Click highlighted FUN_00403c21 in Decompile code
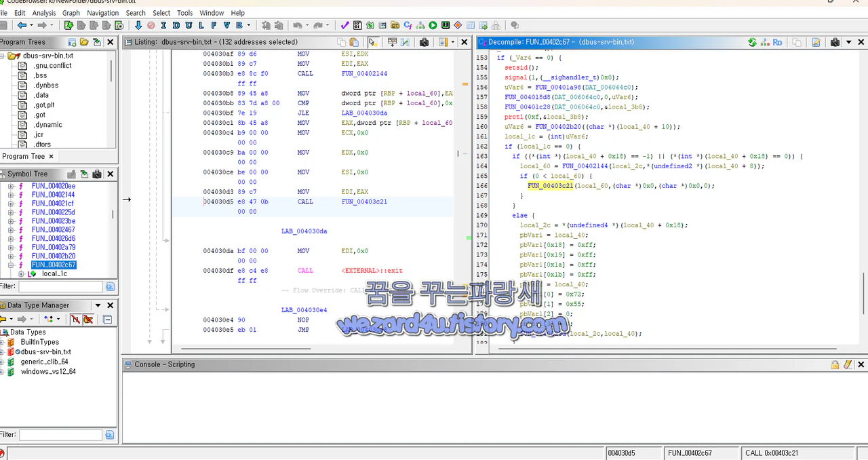The height and width of the screenshot is (460, 868). [x=551, y=186]
